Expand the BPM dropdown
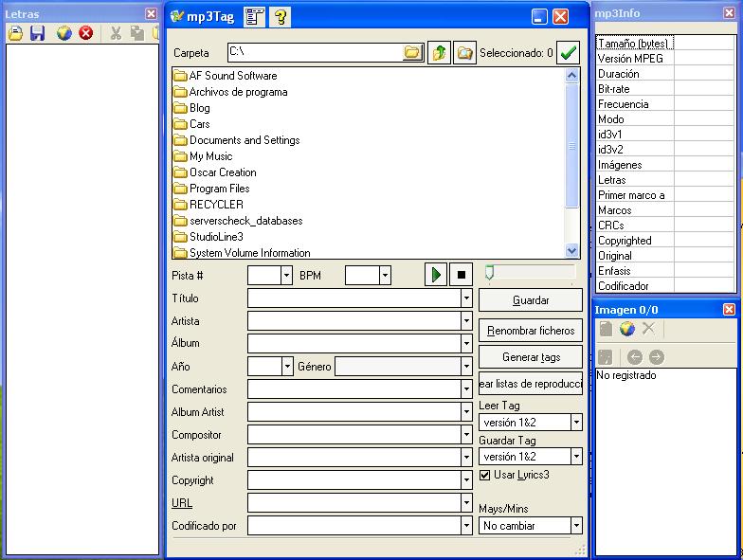Screen dimensions: 743x560 tap(385, 275)
